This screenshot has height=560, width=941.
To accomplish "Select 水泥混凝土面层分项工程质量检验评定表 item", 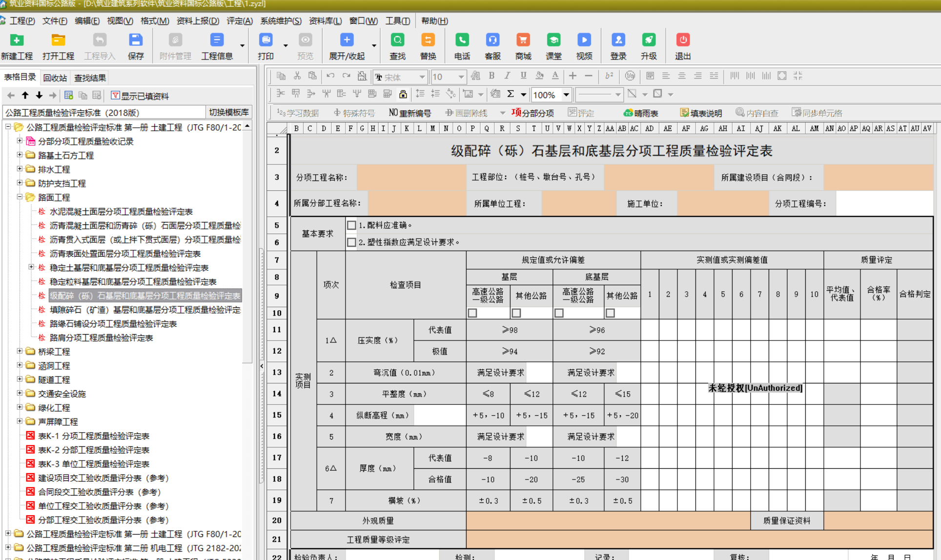I will point(121,211).
